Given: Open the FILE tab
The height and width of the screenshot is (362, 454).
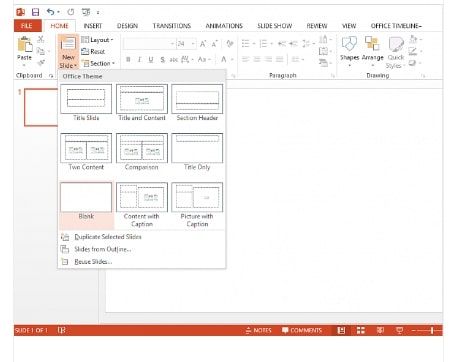Looking at the screenshot, I should coord(27,26).
